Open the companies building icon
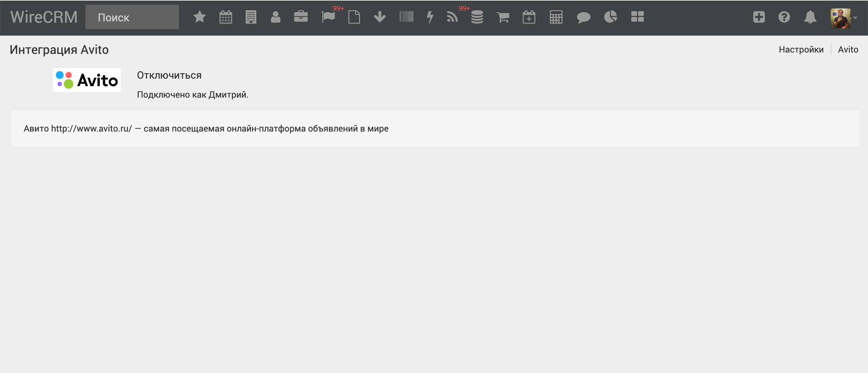This screenshot has width=868, height=373. click(x=251, y=17)
